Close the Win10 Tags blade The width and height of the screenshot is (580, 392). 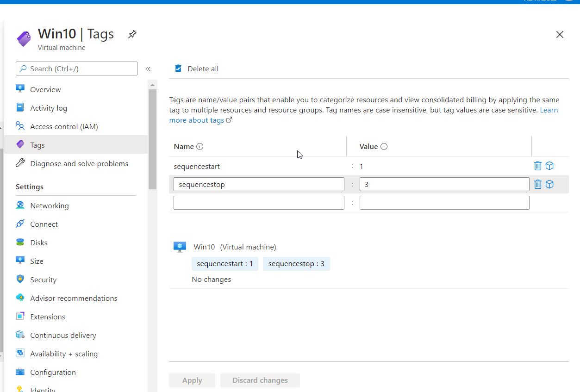(x=560, y=35)
